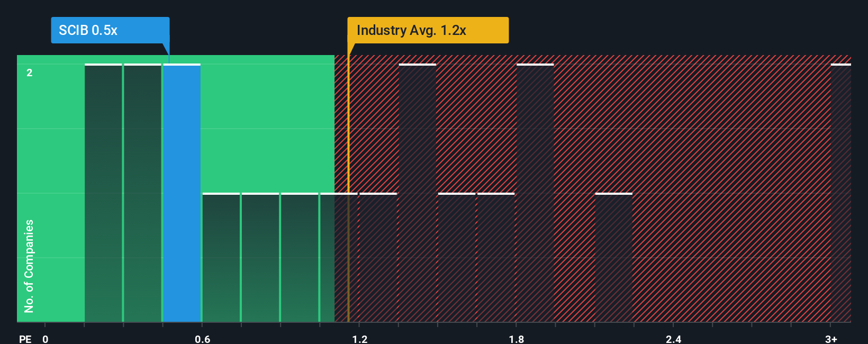Click the No. of Companies axis title
868x344 pixels.
[29, 266]
